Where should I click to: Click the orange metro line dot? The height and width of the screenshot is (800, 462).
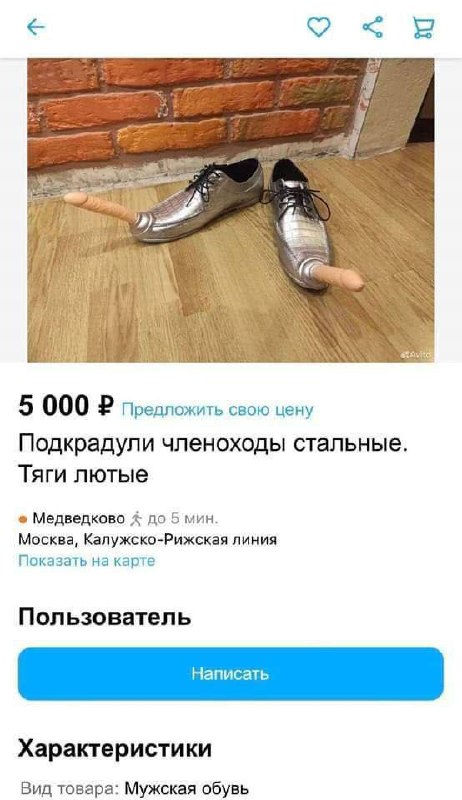(x=23, y=519)
